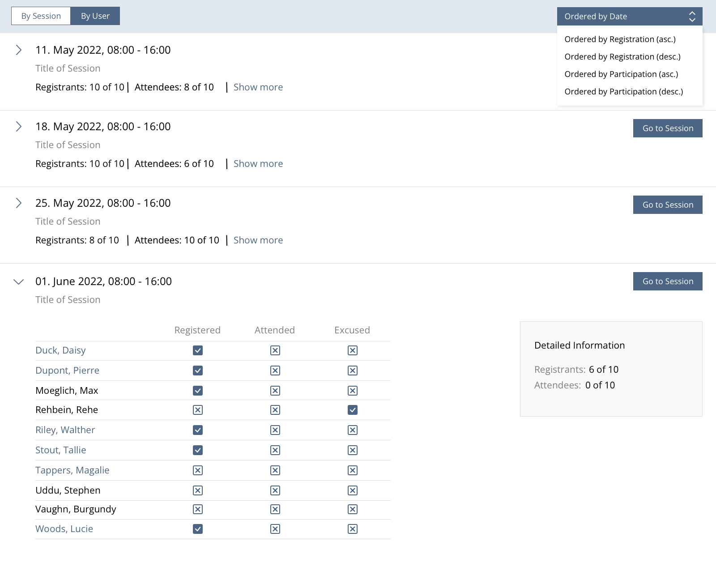Screen dimensions: 716x588
Task: Select Ordered by Registration (asc.) option
Action: [x=620, y=39]
